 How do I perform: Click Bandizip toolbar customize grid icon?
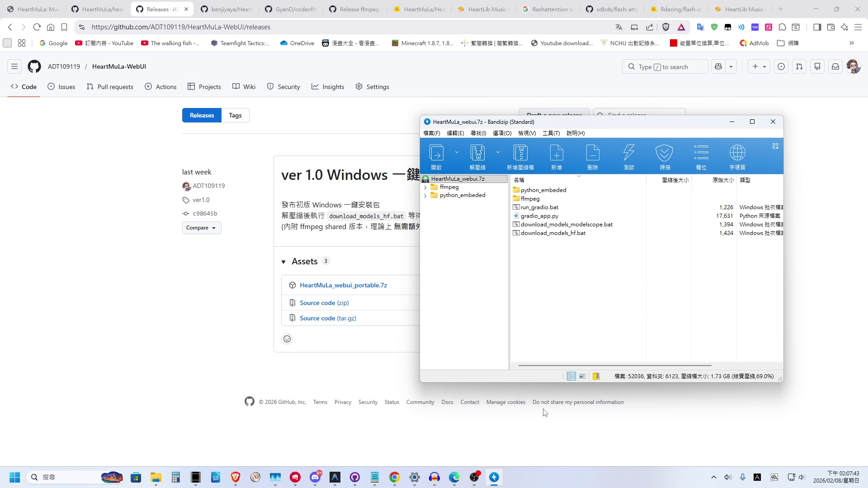click(775, 146)
